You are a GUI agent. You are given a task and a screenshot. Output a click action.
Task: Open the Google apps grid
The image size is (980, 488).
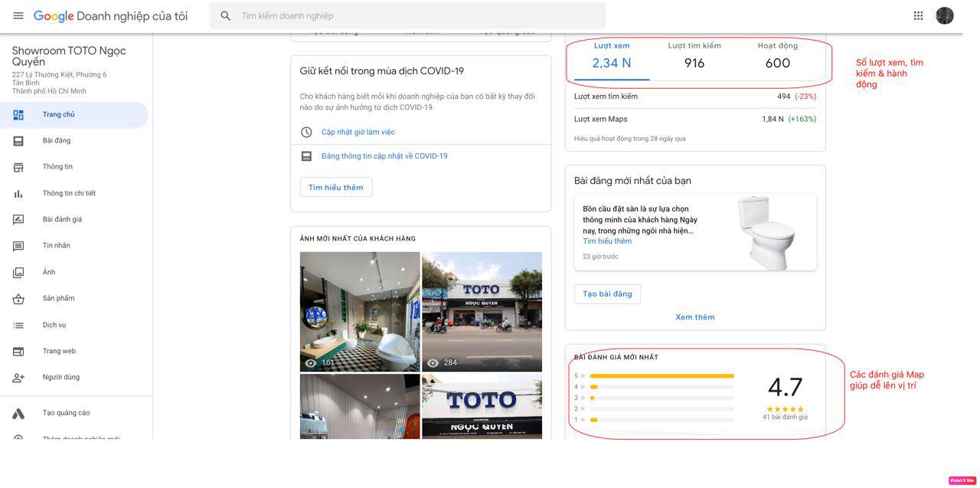pyautogui.click(x=918, y=16)
